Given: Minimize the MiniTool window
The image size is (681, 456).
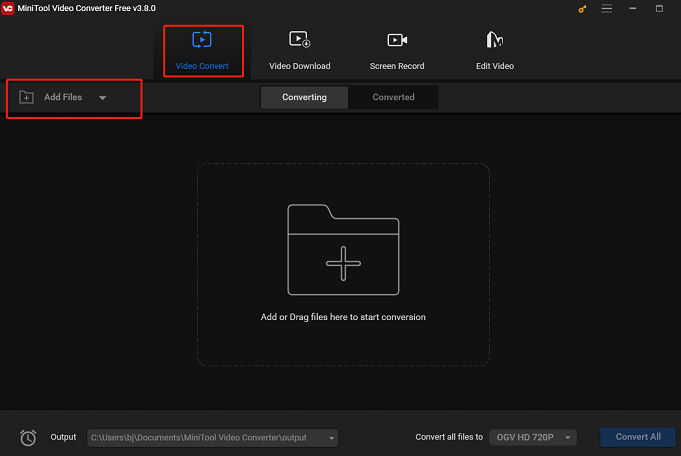Looking at the screenshot, I should 633,9.
